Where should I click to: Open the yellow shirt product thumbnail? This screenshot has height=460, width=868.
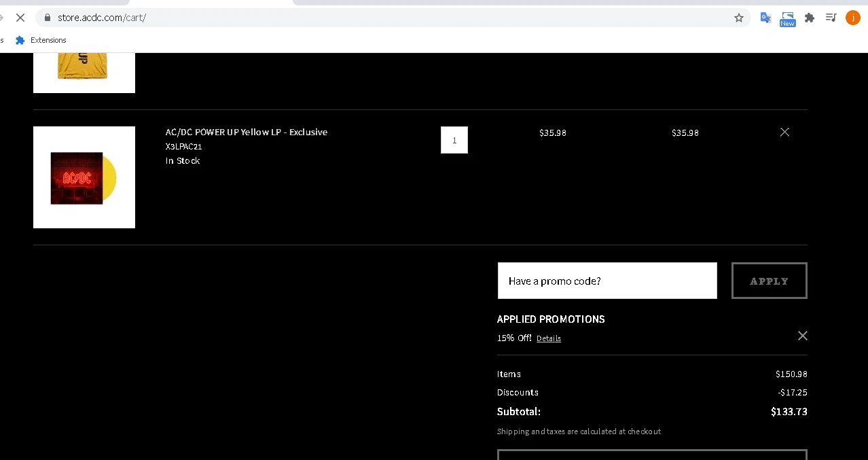(84, 73)
